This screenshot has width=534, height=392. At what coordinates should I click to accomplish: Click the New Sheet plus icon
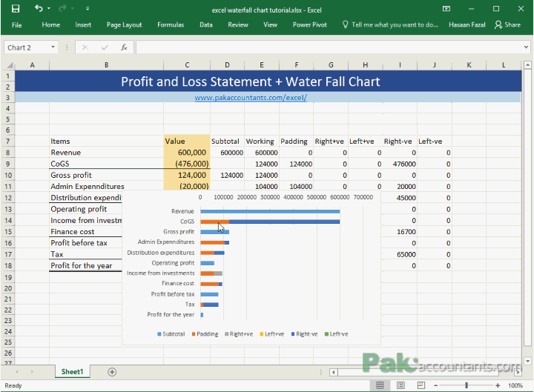112,372
